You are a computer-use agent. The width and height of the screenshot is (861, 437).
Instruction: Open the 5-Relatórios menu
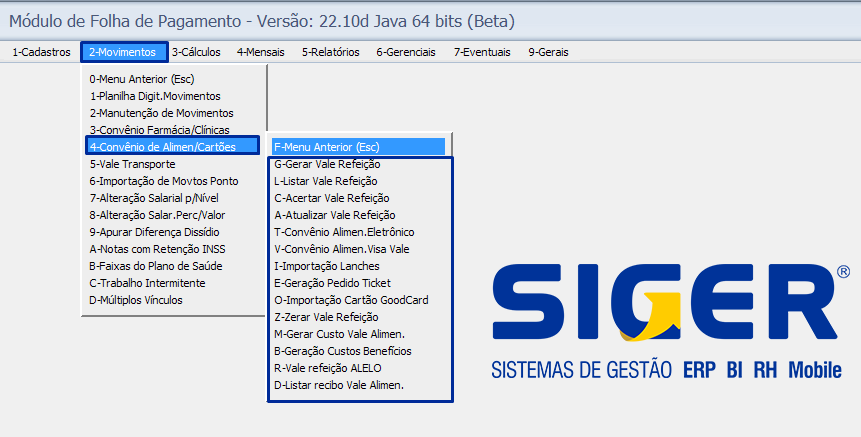pyautogui.click(x=331, y=52)
